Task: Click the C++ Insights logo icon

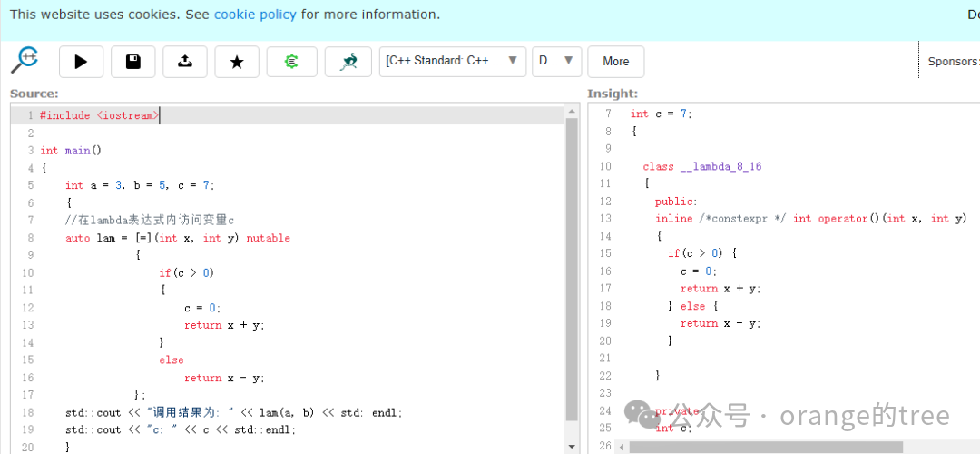Action: point(25,60)
